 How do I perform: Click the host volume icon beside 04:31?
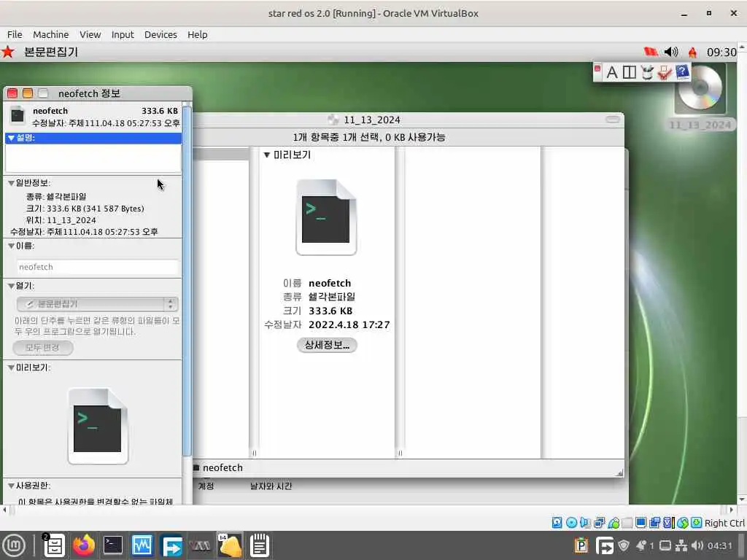pyautogui.click(x=697, y=545)
